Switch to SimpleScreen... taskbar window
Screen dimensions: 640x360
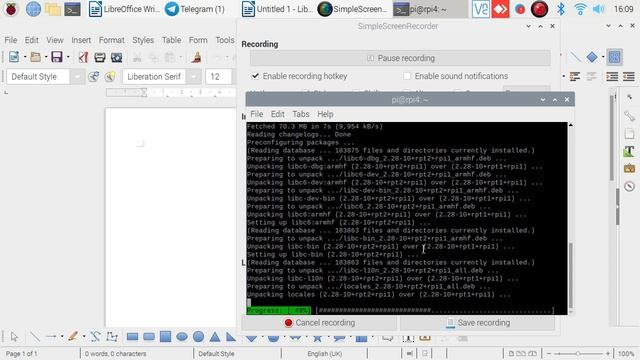click(352, 9)
